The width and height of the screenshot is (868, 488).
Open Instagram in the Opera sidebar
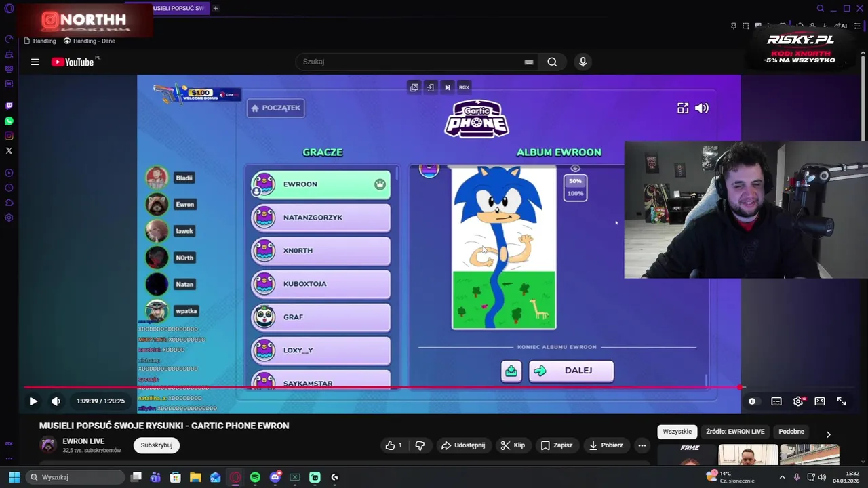coord(9,136)
